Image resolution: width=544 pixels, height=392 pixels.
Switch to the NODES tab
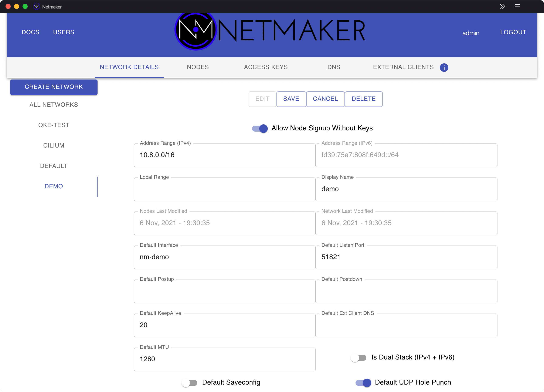tap(197, 67)
